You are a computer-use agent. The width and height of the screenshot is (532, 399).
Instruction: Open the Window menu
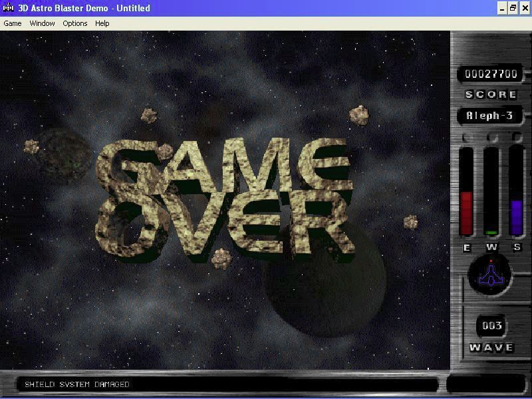point(42,23)
